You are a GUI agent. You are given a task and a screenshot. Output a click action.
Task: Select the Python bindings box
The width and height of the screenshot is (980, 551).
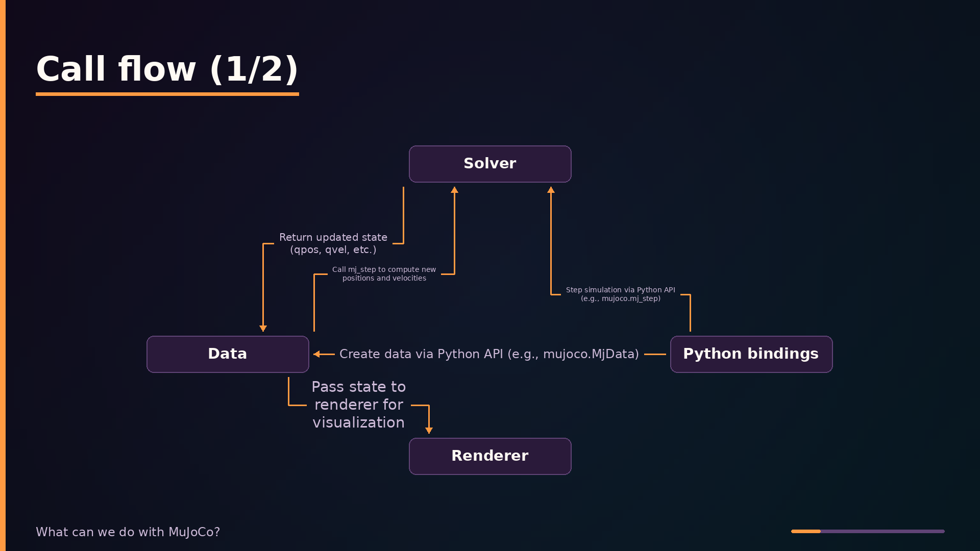[751, 354]
